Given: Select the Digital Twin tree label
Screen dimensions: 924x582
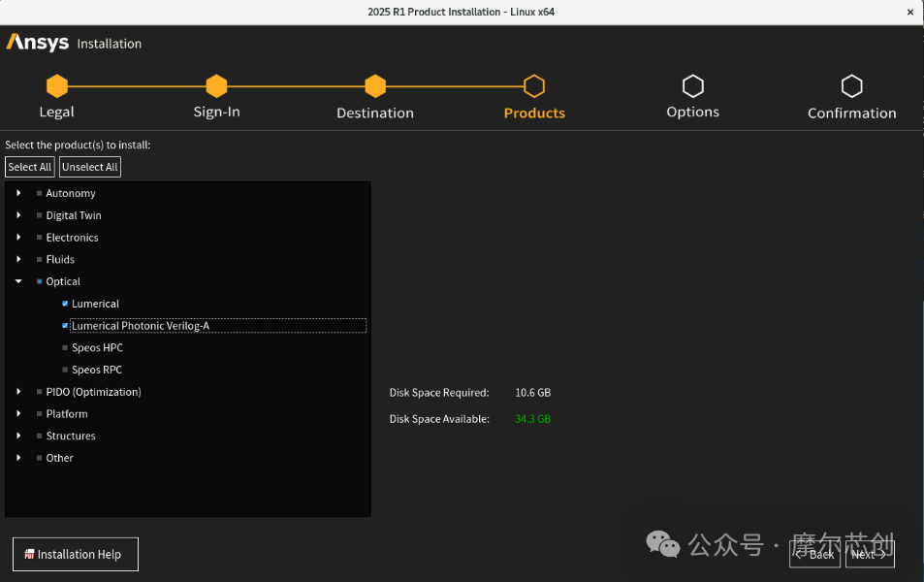Looking at the screenshot, I should [74, 215].
